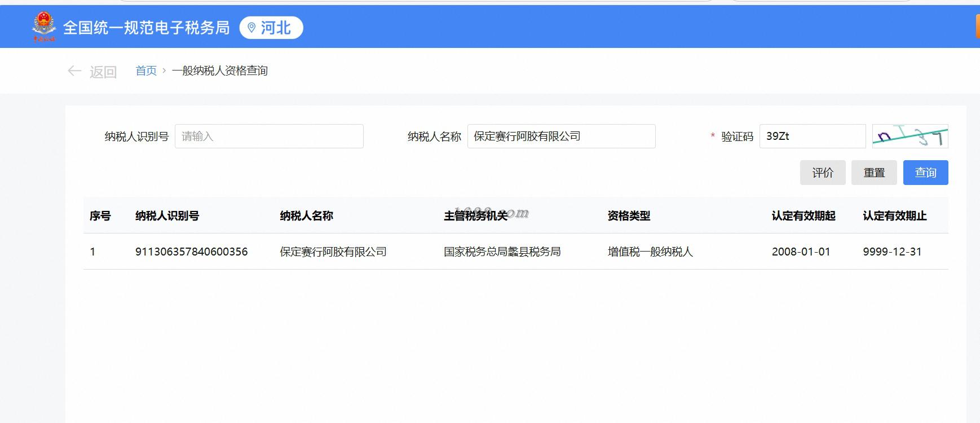The image size is (980, 423).
Task: Click the end date 9999-12-31 cell
Action: pos(892,252)
